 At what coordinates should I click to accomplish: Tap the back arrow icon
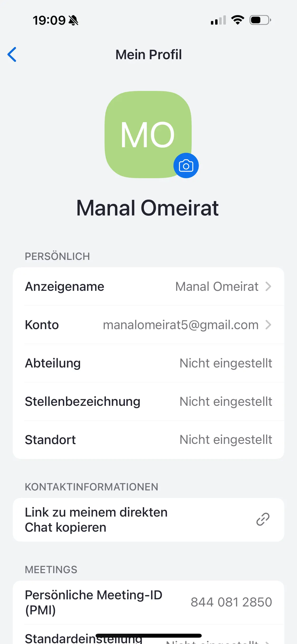12,54
